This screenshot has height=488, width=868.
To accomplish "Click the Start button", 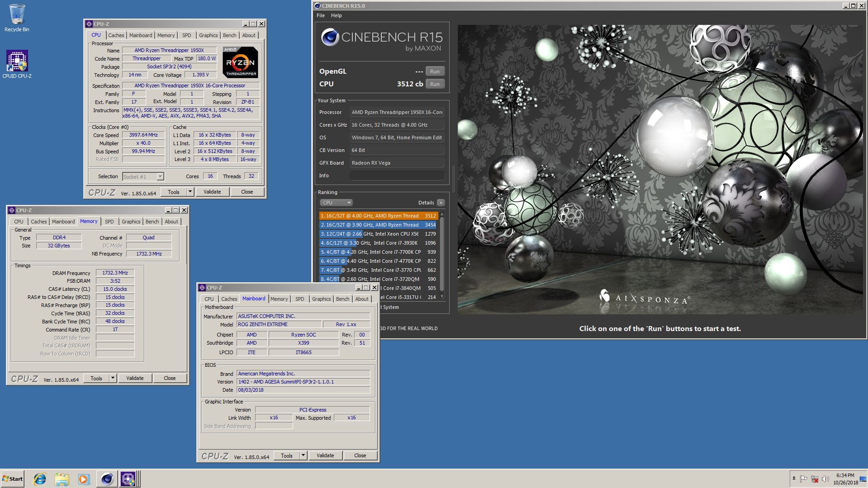I will click(x=13, y=479).
